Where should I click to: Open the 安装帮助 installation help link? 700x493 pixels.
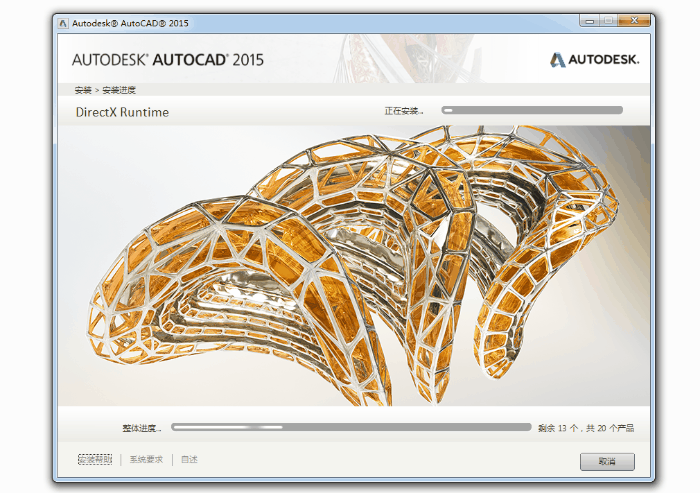[95, 459]
